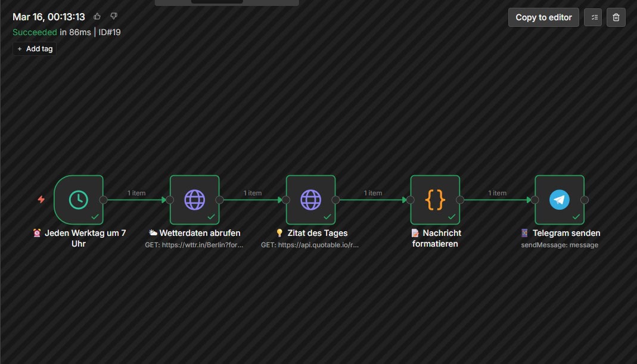Click the trash icon to delete execution
Viewport: 637px width, 364px height.
click(616, 17)
